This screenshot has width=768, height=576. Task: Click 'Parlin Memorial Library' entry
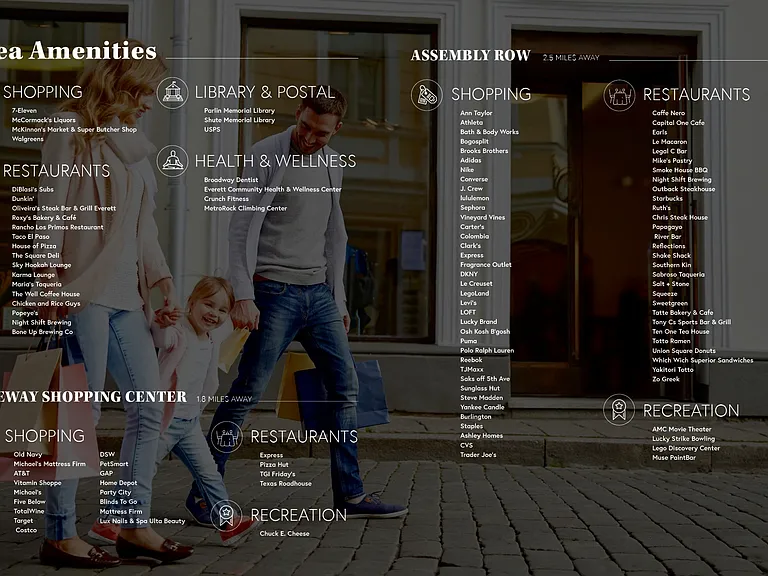(240, 111)
